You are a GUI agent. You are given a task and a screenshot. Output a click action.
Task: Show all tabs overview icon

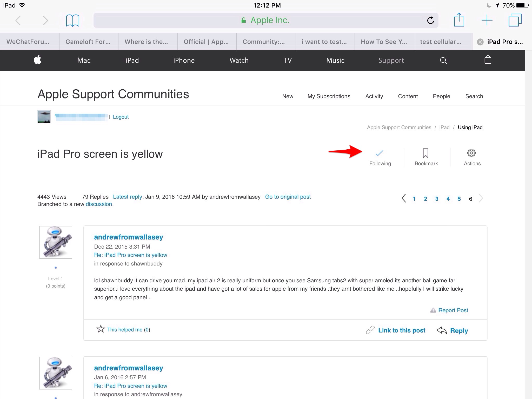(515, 20)
